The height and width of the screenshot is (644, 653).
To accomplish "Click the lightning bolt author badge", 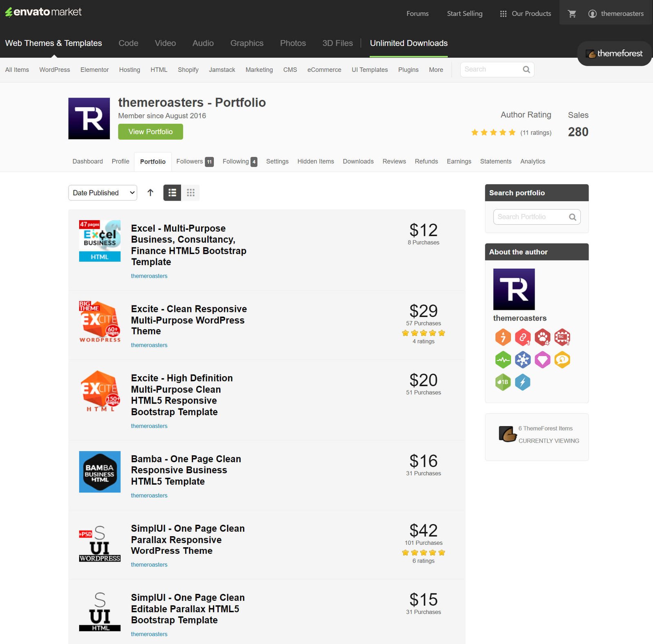I will click(523, 382).
